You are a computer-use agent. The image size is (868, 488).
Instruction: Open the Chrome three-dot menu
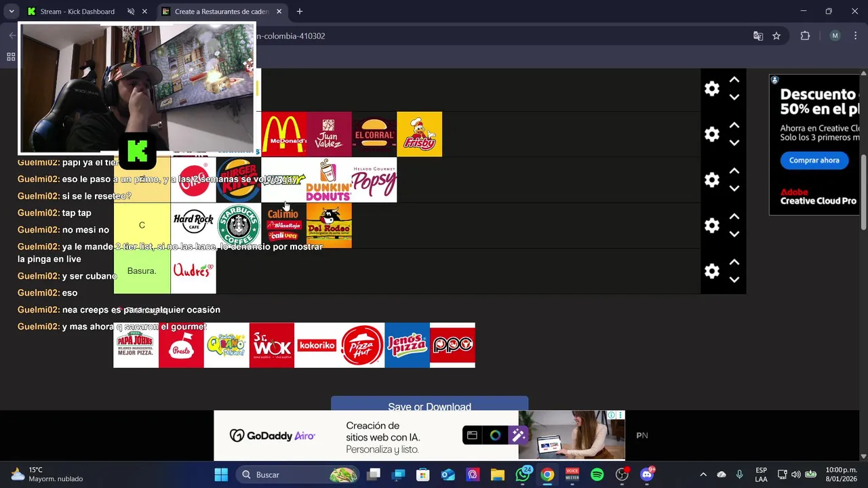855,36
